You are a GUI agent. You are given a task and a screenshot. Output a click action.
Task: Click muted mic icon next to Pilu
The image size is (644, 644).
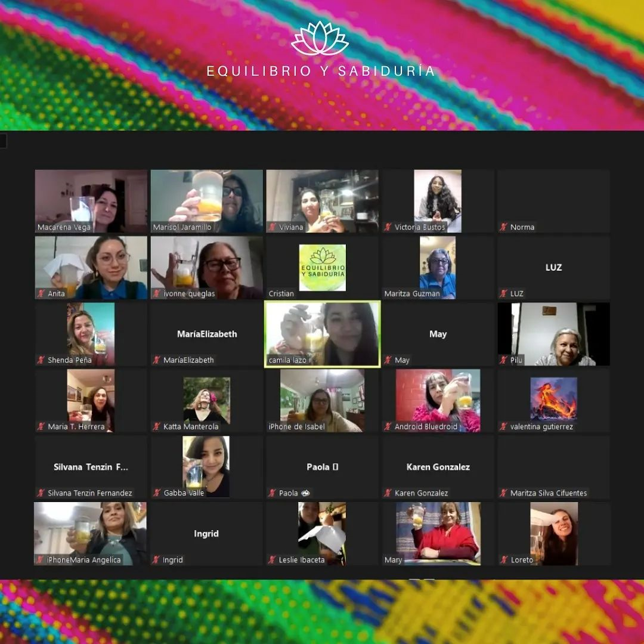504,360
